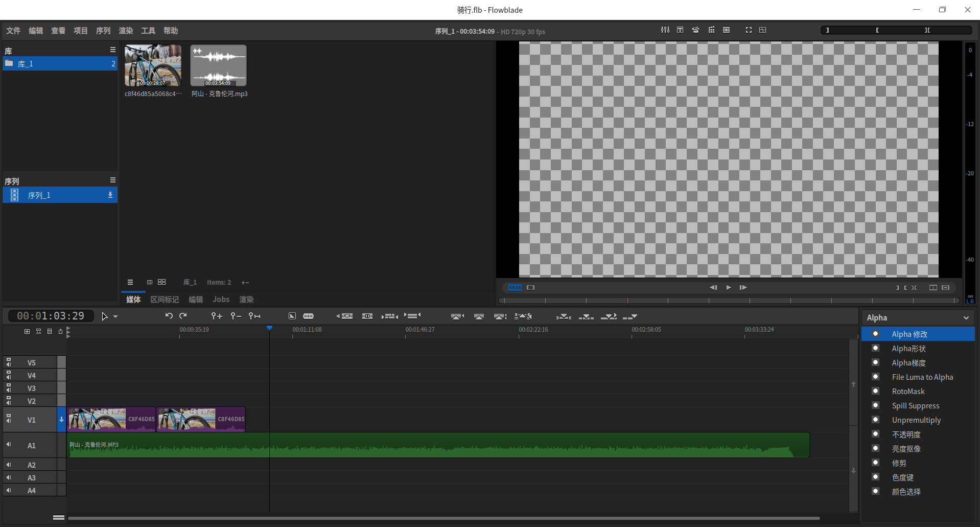This screenshot has width=980, height=527.
Task: Click the zoom in timeline icon
Action: [217, 316]
